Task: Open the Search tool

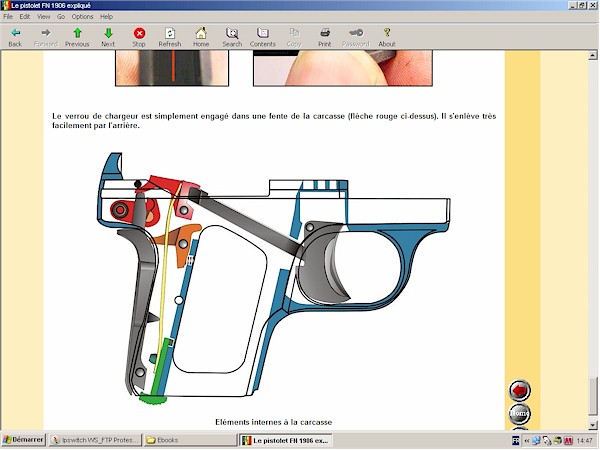Action: coord(232,38)
